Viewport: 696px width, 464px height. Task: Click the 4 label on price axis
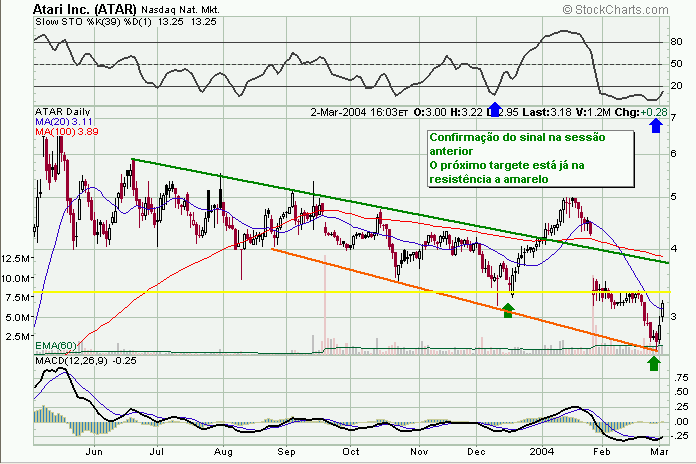pyautogui.click(x=673, y=249)
